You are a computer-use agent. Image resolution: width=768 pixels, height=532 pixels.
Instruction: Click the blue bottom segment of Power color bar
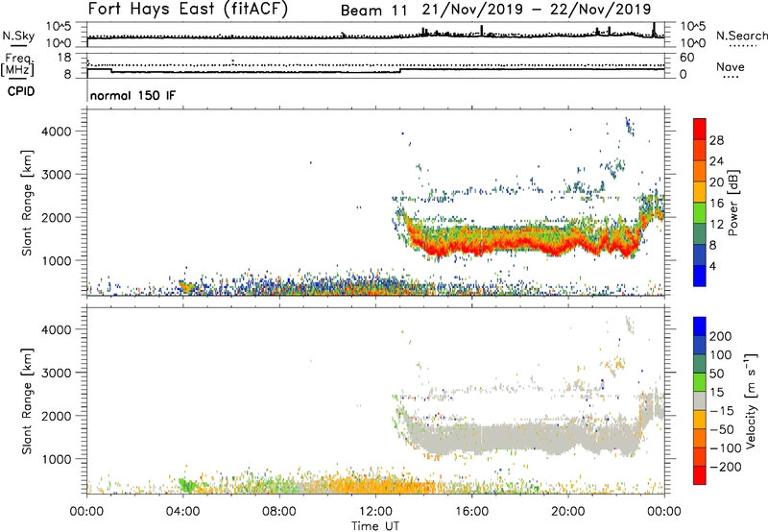pyautogui.click(x=700, y=276)
